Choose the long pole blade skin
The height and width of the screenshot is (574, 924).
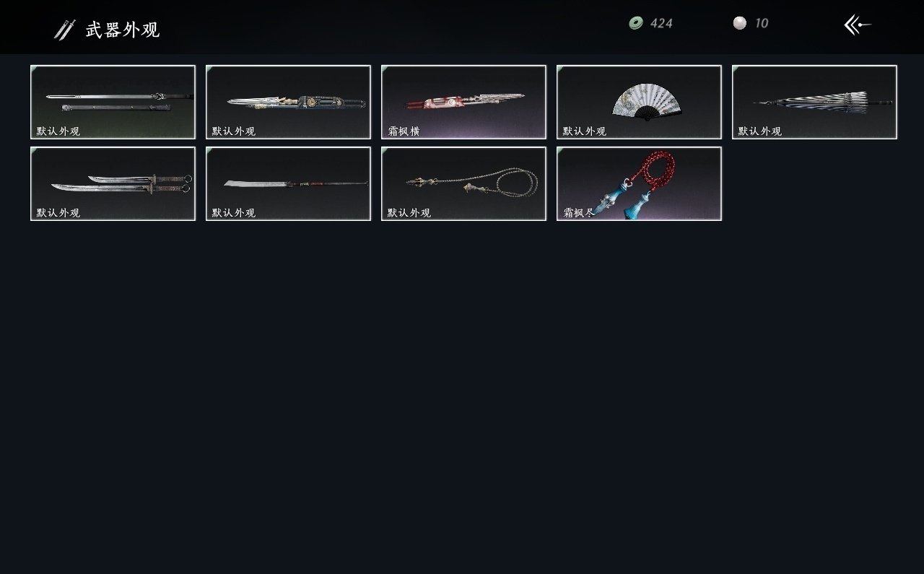click(x=288, y=183)
